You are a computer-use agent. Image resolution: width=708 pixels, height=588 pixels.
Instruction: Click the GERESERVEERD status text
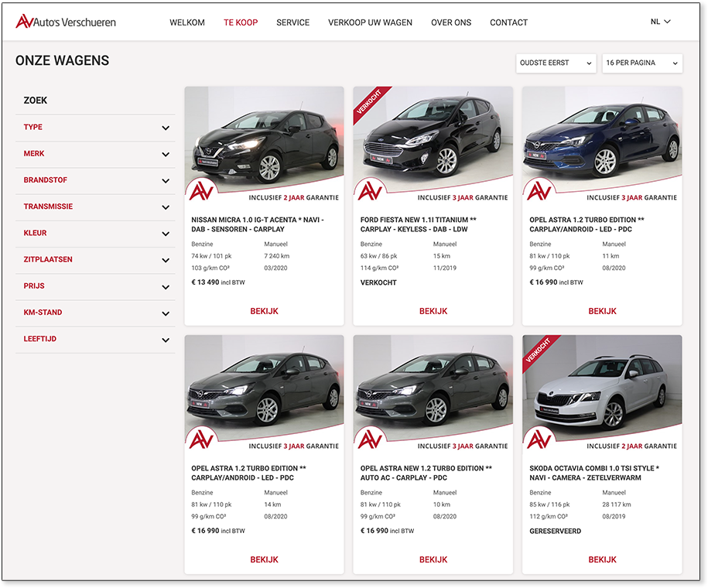556,531
